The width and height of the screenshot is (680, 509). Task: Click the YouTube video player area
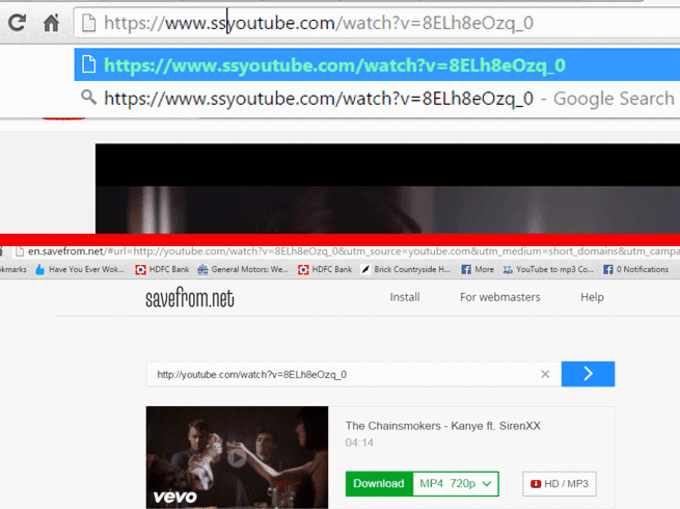(x=388, y=189)
